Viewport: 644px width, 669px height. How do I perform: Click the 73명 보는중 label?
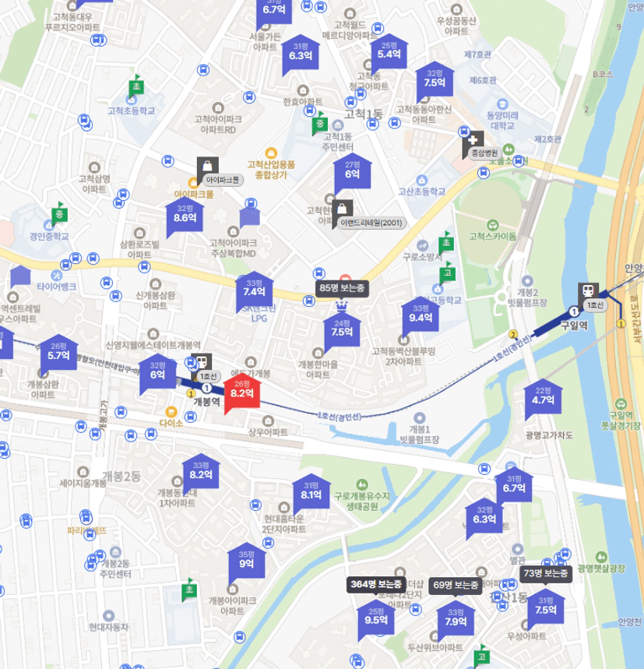click(x=545, y=573)
